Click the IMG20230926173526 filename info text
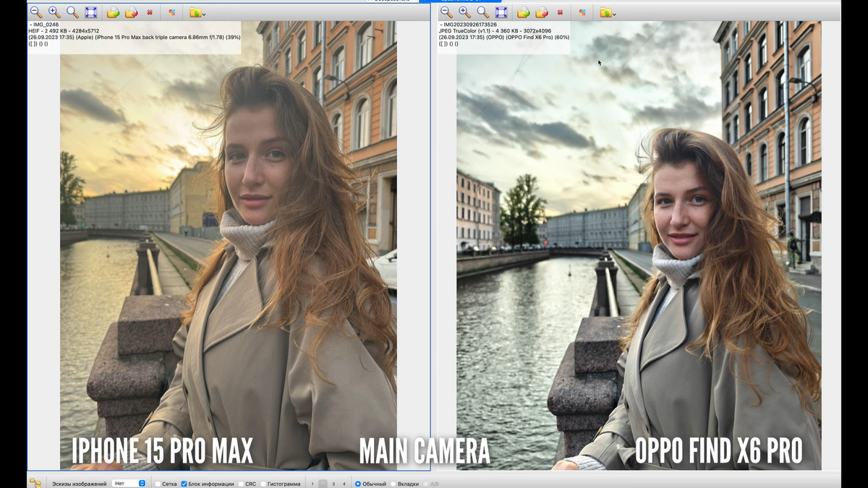The width and height of the screenshot is (868, 488). [469, 25]
